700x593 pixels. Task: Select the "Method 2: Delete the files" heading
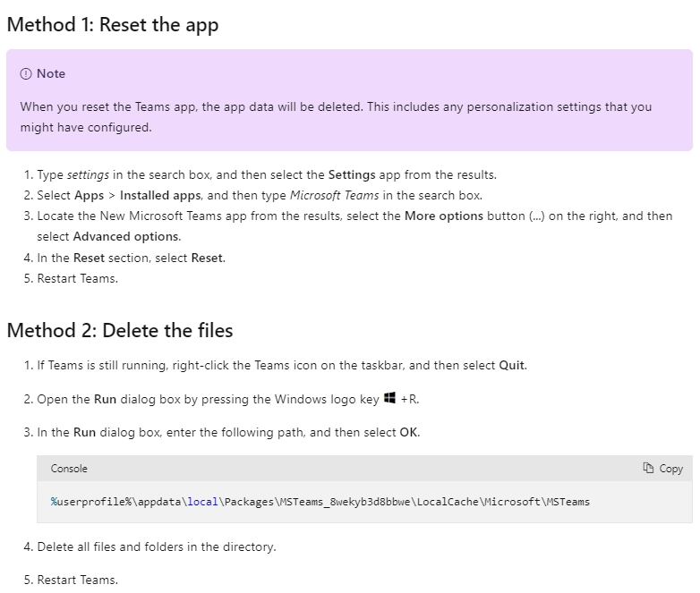(x=120, y=331)
